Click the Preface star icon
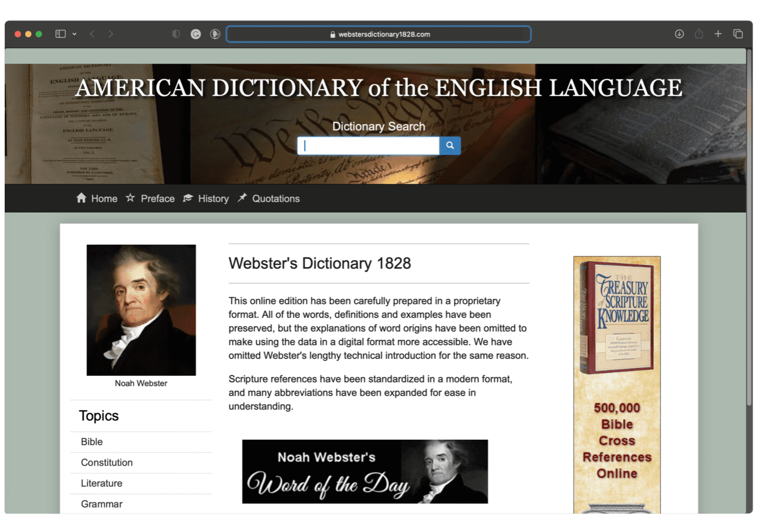Screen dimensions: 761x532 tap(130, 198)
